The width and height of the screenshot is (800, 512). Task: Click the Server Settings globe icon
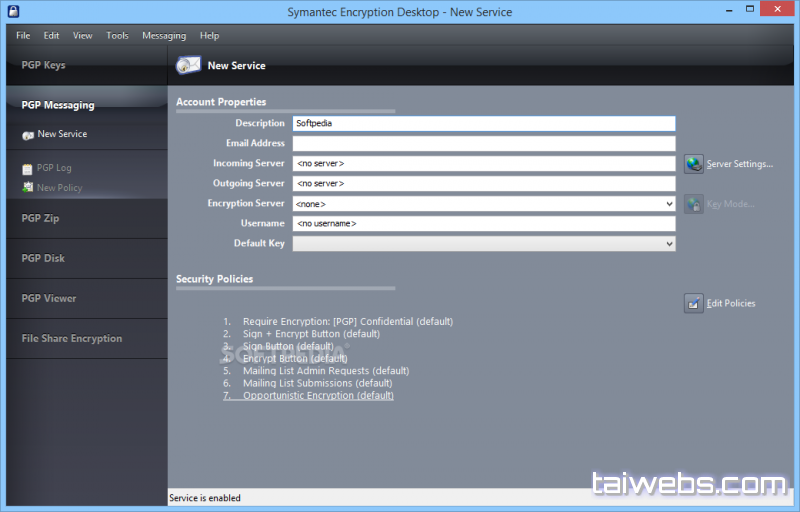point(694,164)
